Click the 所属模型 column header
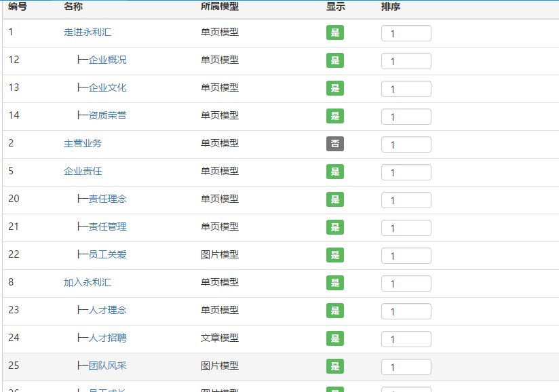Screen dimensions: 559x392 220,7
